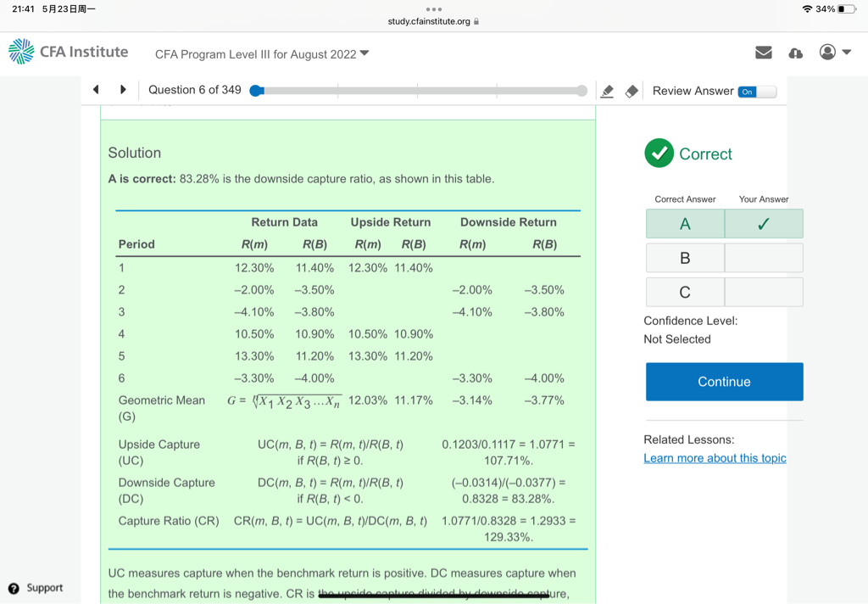The height and width of the screenshot is (604, 868).
Task: Open the mail envelope icon
Action: [x=764, y=53]
